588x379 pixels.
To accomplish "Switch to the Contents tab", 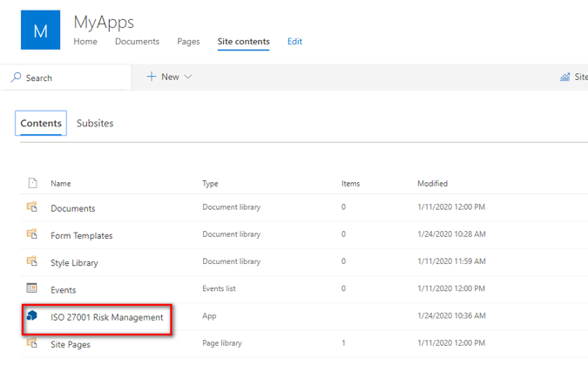I will tap(41, 123).
